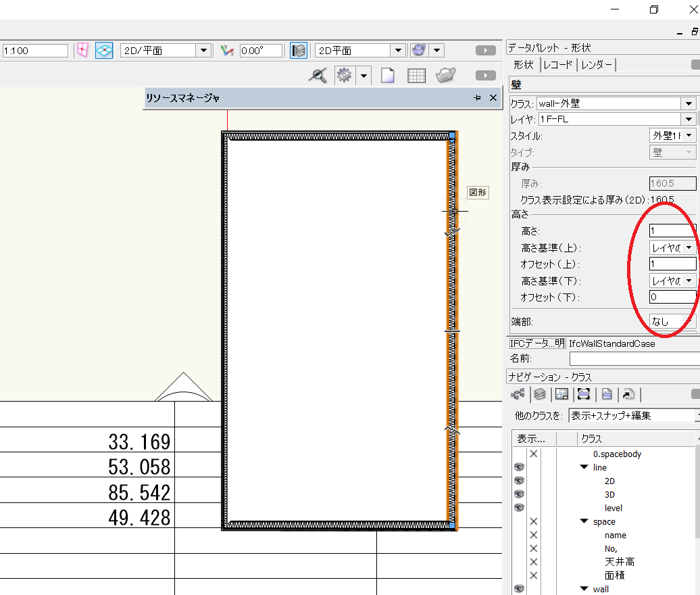The height and width of the screenshot is (595, 700).
Task: Click the オフセット(上) input field
Action: pyautogui.click(x=672, y=264)
